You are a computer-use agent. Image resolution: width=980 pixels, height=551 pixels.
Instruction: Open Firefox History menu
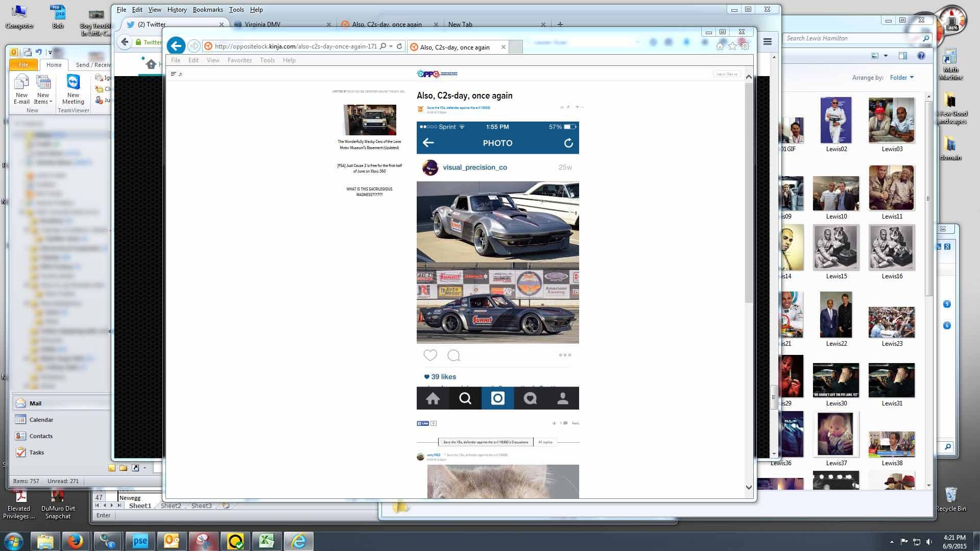coord(177,10)
